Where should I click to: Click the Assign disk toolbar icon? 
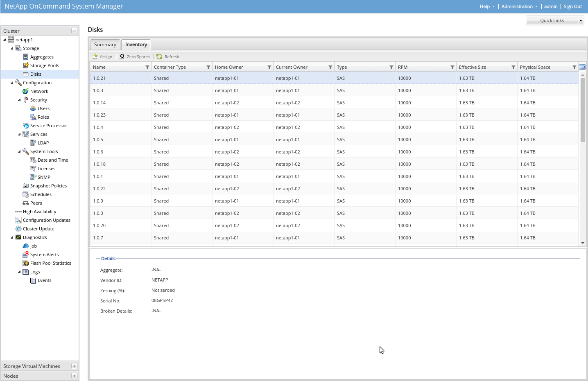(x=95, y=56)
